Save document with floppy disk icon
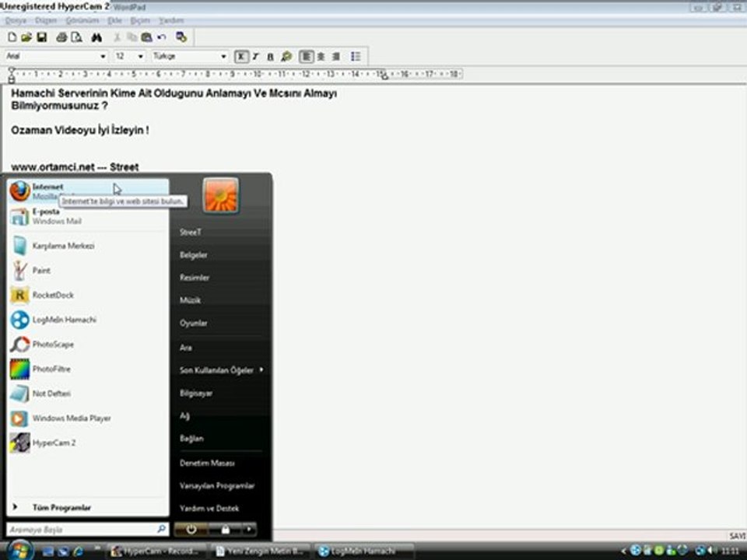Screen dimensions: 747x560 click(x=42, y=37)
